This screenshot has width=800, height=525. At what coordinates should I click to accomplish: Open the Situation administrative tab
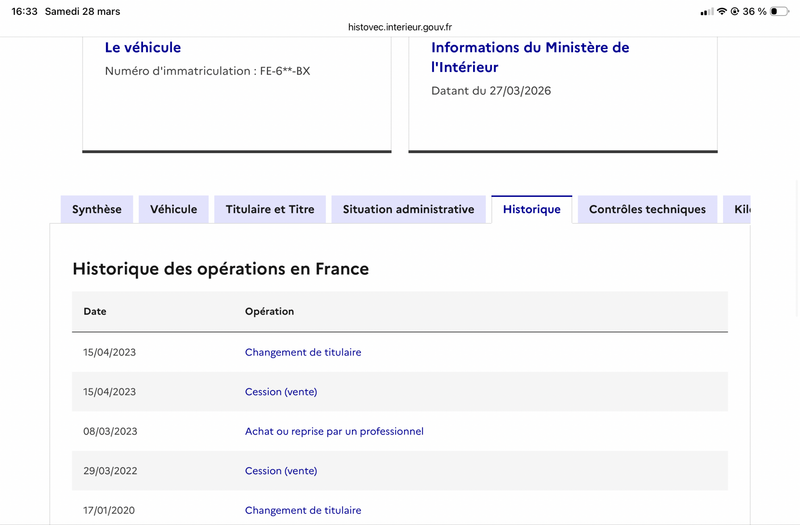(x=408, y=210)
